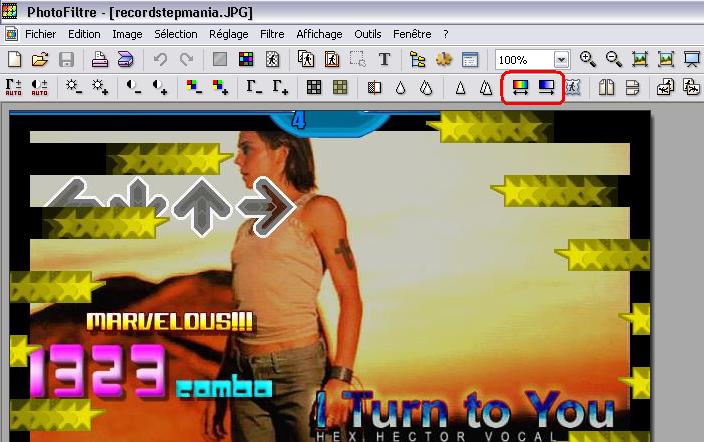Open the Image menu
Screen dimensions: 704x442
point(127,34)
